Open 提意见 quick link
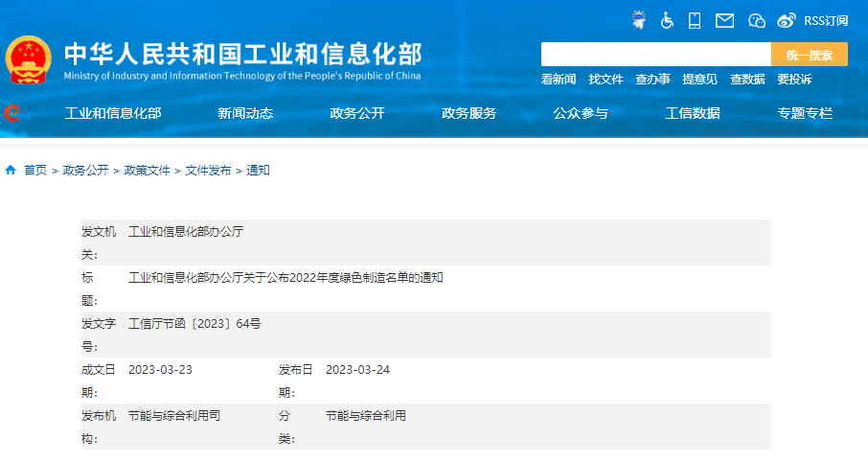Viewport: 868px width, 462px height. point(699,80)
